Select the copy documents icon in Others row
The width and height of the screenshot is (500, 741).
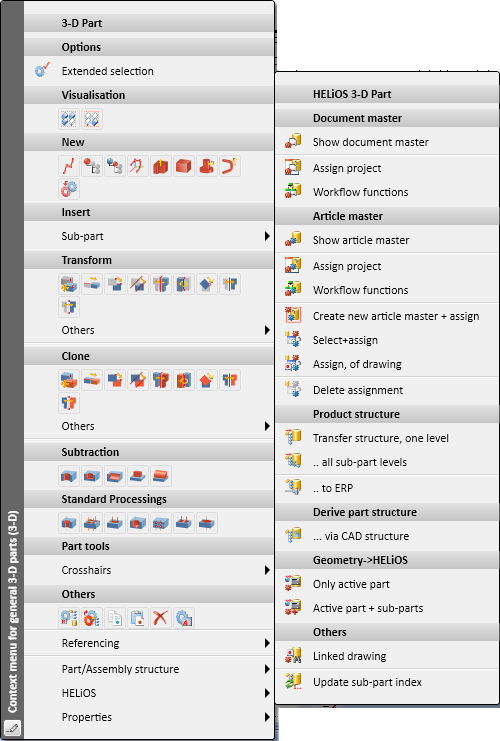[x=114, y=618]
